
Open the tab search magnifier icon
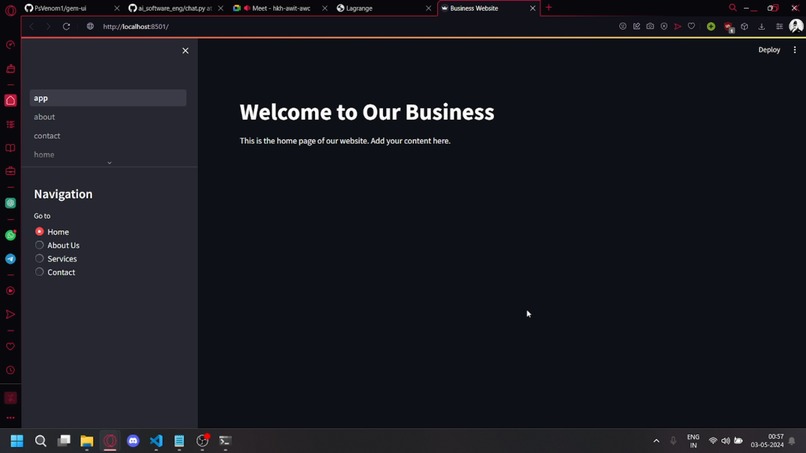pos(732,8)
